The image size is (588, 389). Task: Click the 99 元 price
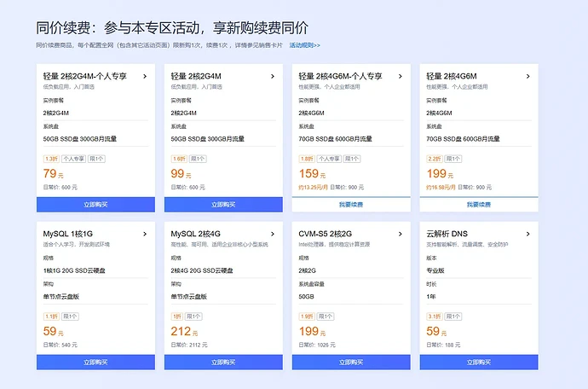click(x=182, y=174)
